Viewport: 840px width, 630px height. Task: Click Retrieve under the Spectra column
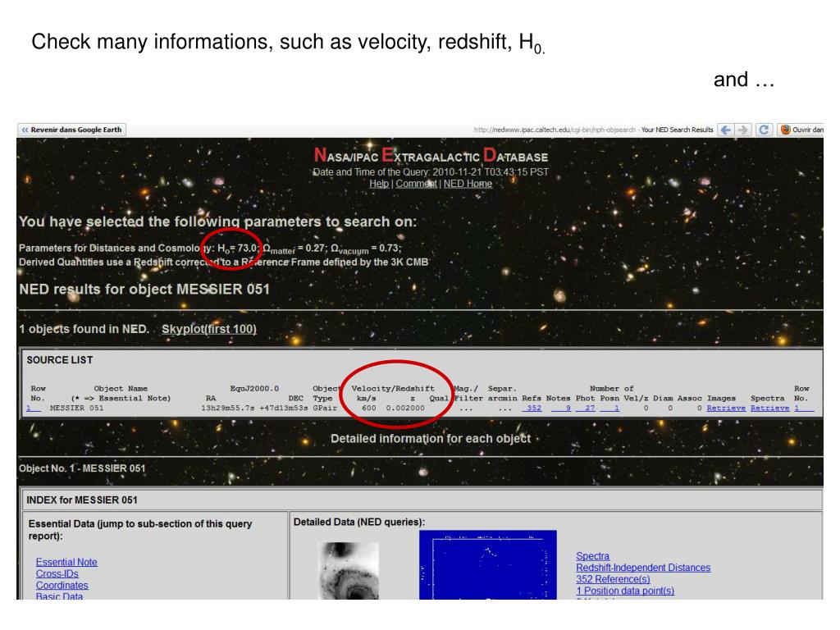click(x=769, y=409)
